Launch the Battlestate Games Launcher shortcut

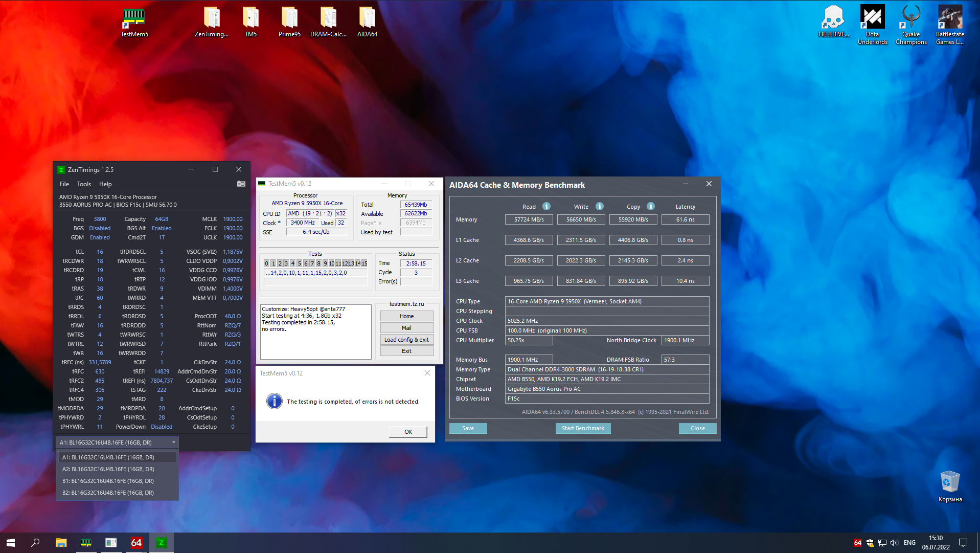point(950,25)
